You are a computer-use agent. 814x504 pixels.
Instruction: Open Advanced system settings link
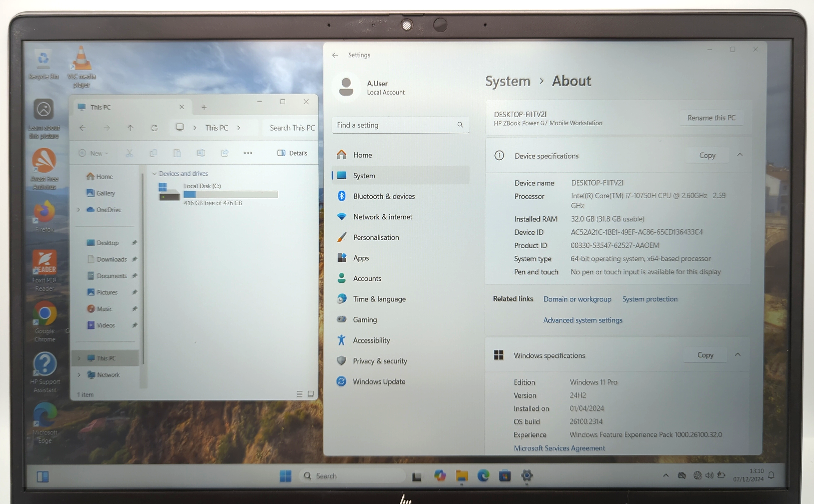tap(583, 320)
